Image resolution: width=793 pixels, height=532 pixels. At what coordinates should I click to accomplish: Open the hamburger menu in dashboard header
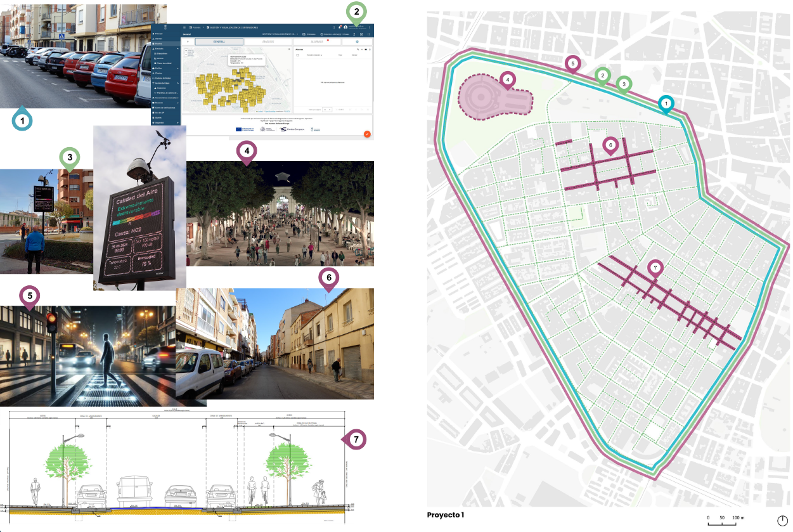[x=184, y=27]
